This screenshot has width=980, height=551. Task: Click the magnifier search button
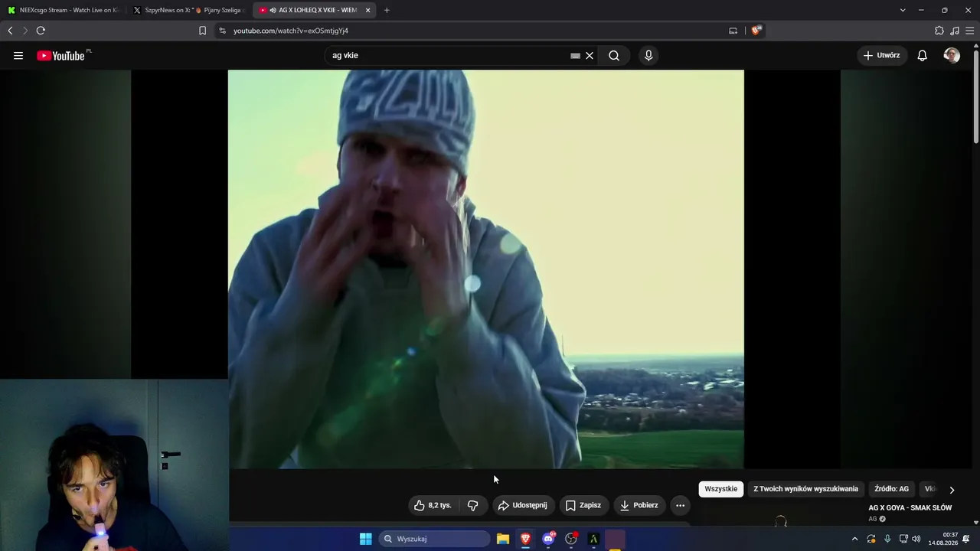614,55
